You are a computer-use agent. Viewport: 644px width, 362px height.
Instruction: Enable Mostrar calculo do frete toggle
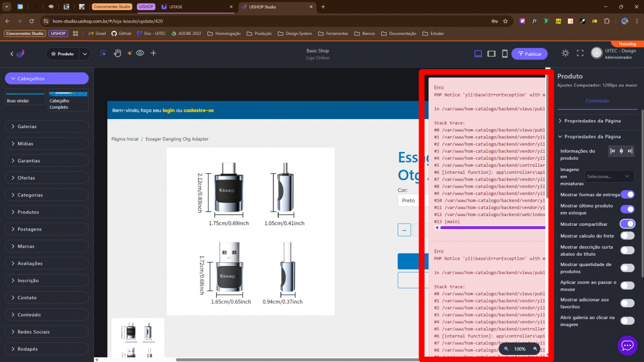(627, 236)
